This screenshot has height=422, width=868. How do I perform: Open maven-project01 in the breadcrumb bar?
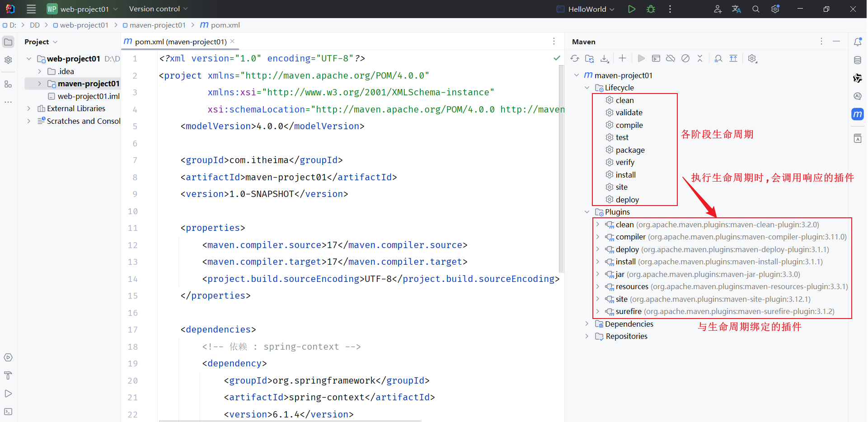tap(158, 25)
